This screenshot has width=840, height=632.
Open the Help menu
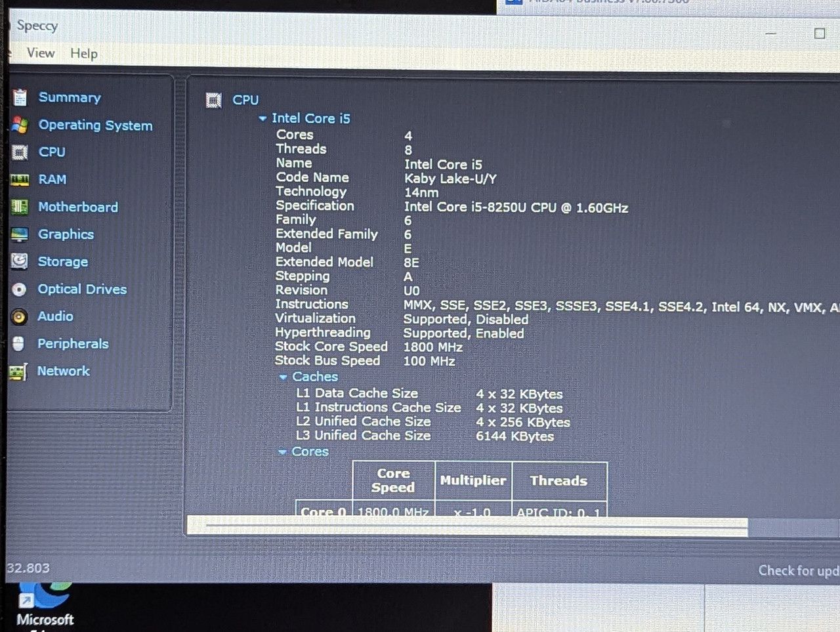[x=84, y=54]
